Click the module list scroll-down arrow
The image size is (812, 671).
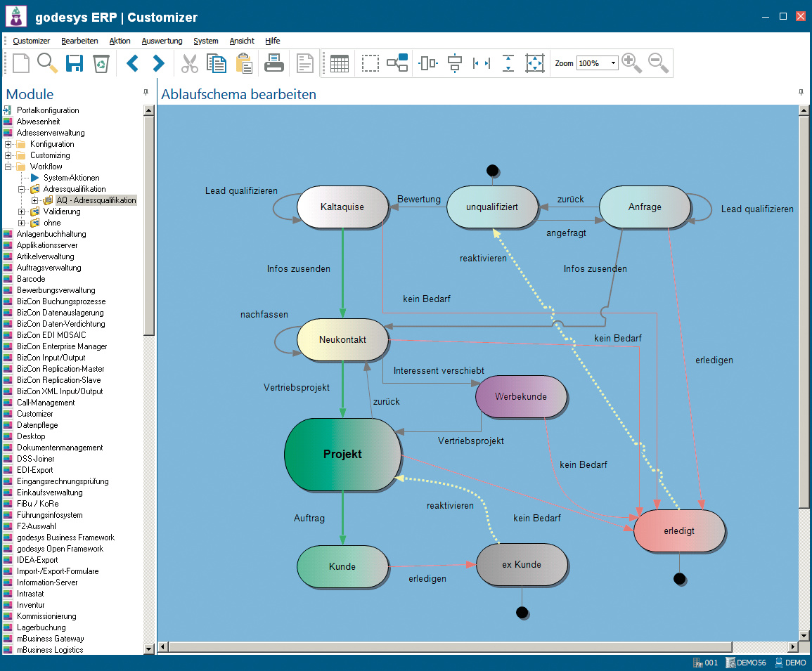click(149, 648)
